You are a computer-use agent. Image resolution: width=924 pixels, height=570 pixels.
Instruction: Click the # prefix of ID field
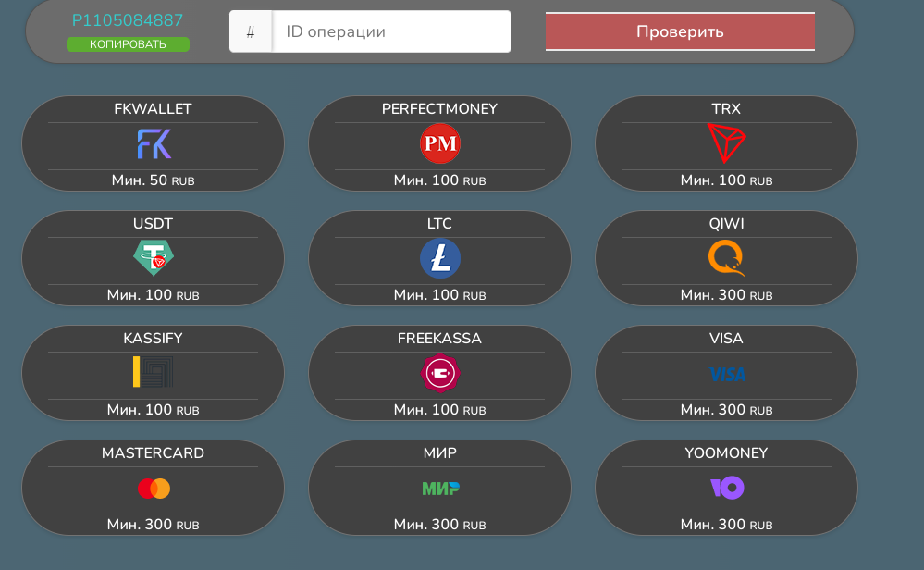coord(251,31)
